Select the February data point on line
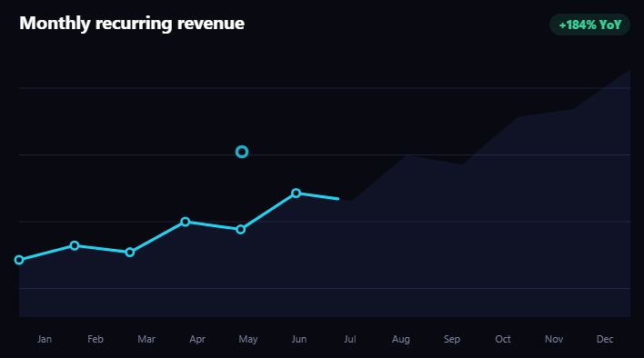This screenshot has width=644, height=358. click(75, 245)
